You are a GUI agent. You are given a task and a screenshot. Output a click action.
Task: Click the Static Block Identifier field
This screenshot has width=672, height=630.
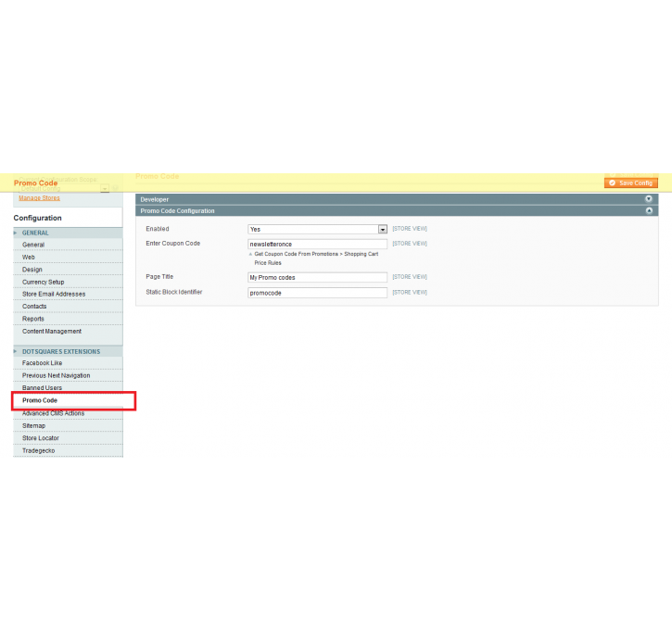tap(317, 293)
